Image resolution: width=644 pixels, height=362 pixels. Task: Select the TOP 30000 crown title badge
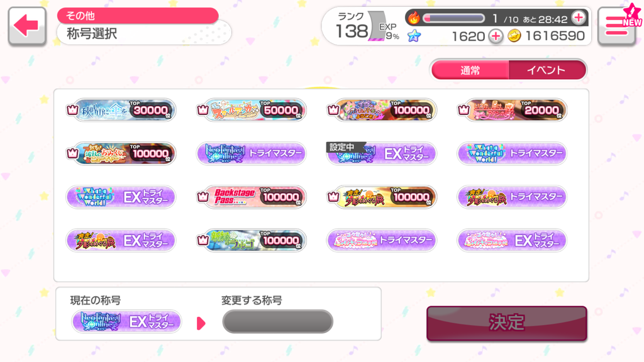pos(121,109)
